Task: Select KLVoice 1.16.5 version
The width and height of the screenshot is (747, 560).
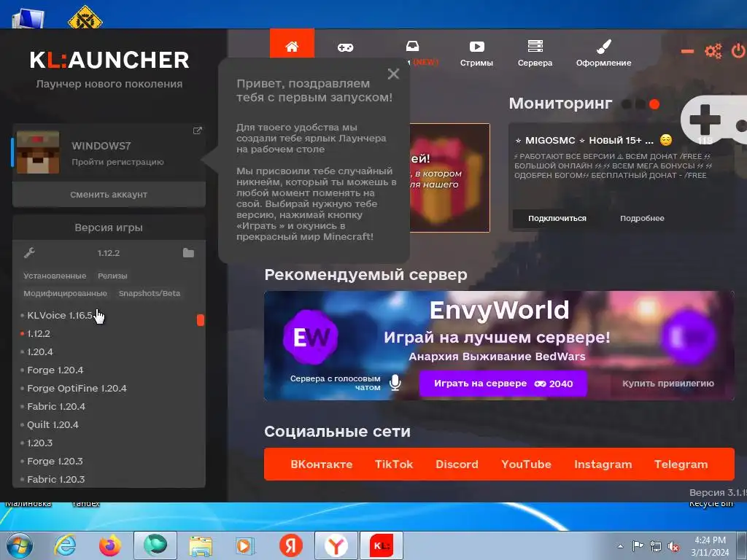Action: (60, 315)
